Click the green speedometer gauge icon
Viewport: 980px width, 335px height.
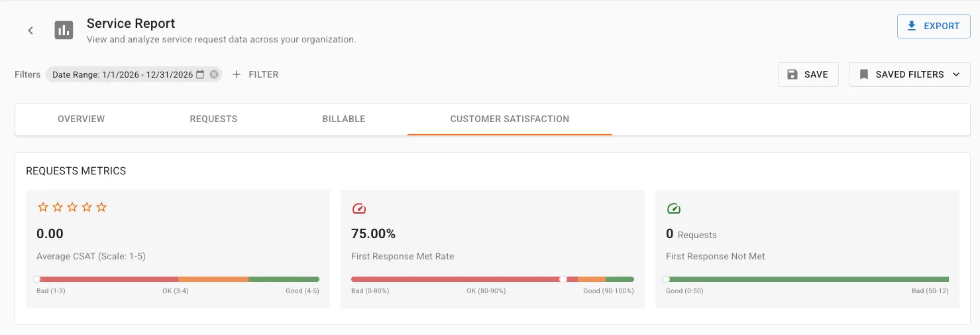pos(673,208)
